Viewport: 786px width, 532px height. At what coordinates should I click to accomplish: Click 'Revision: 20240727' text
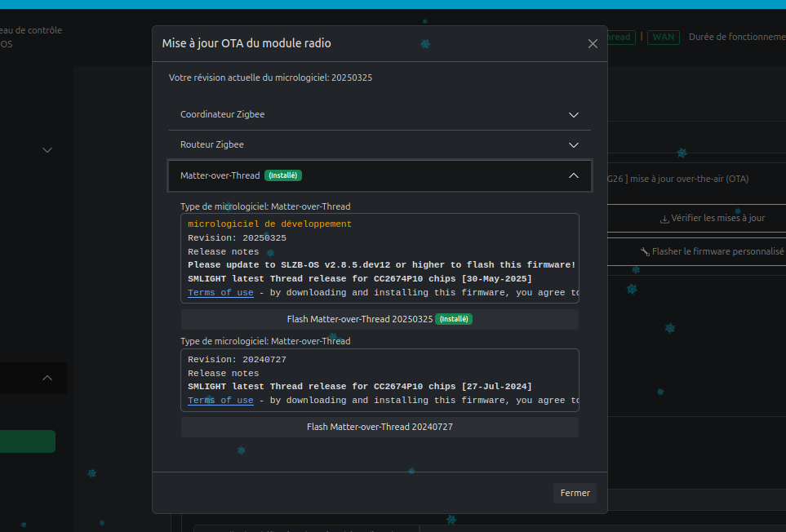tap(237, 360)
